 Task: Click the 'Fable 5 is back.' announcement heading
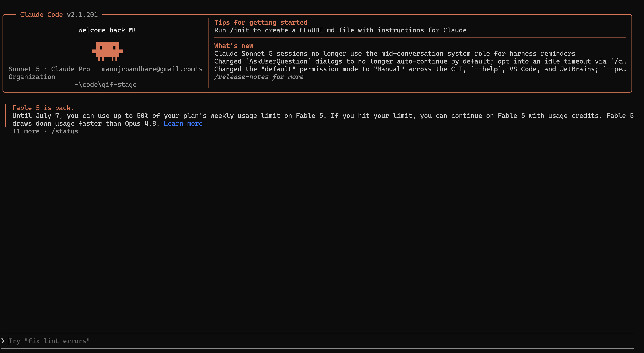click(x=43, y=108)
